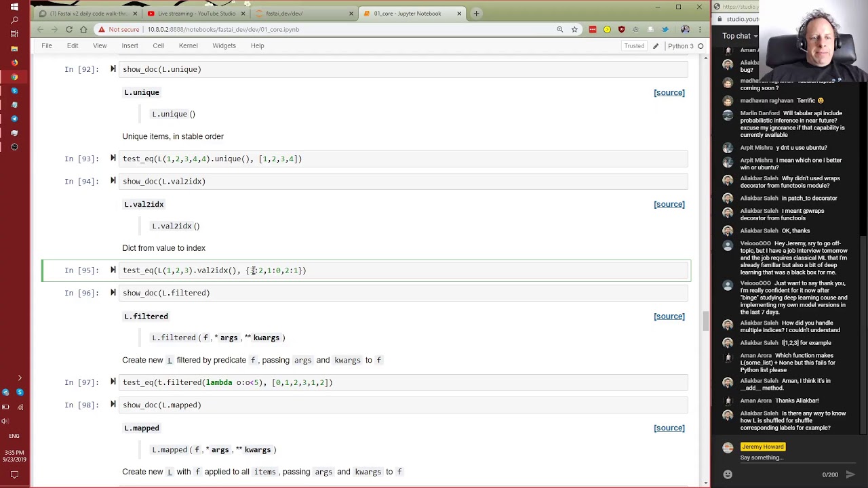Open the [source] link for L.unique
This screenshot has width=868, height=488.
(669, 93)
